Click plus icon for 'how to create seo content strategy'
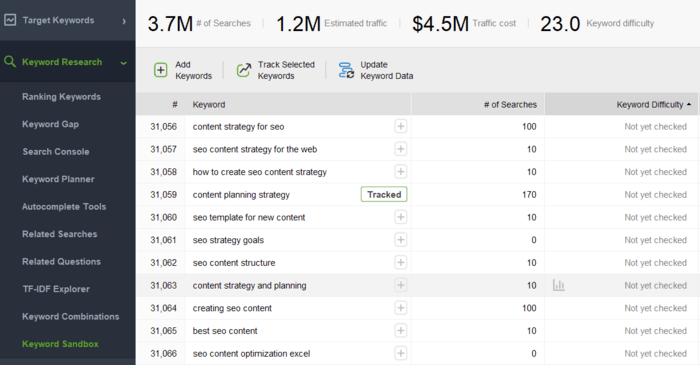The width and height of the screenshot is (700, 365). pyautogui.click(x=400, y=172)
